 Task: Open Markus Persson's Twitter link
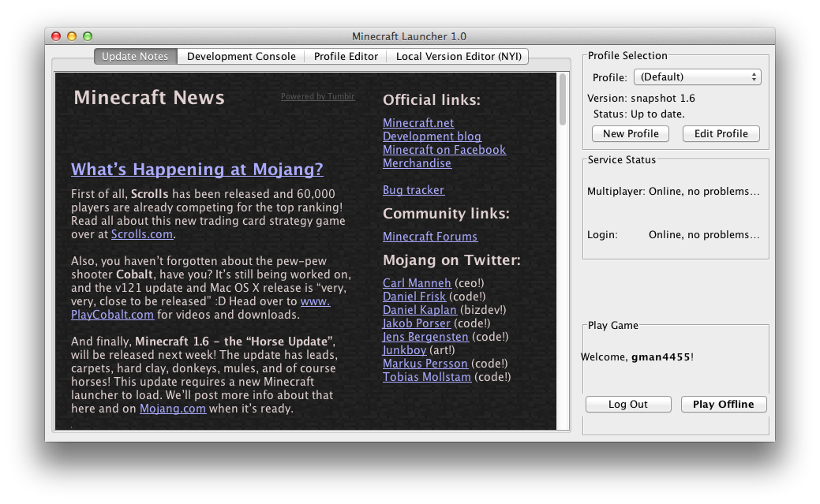(425, 364)
